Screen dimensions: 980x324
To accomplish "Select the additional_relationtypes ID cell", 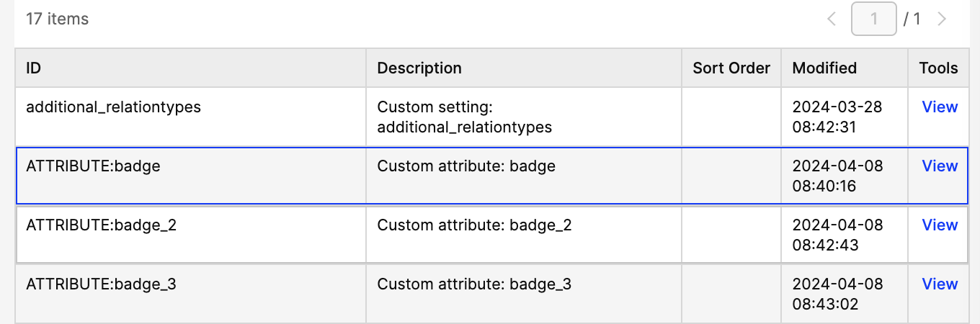I will point(113,107).
